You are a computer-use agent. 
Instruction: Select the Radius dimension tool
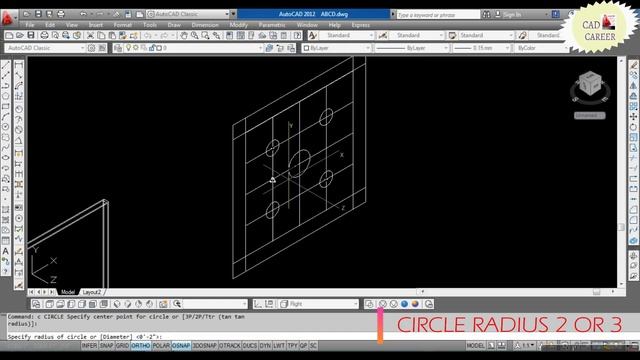[x=19, y=109]
